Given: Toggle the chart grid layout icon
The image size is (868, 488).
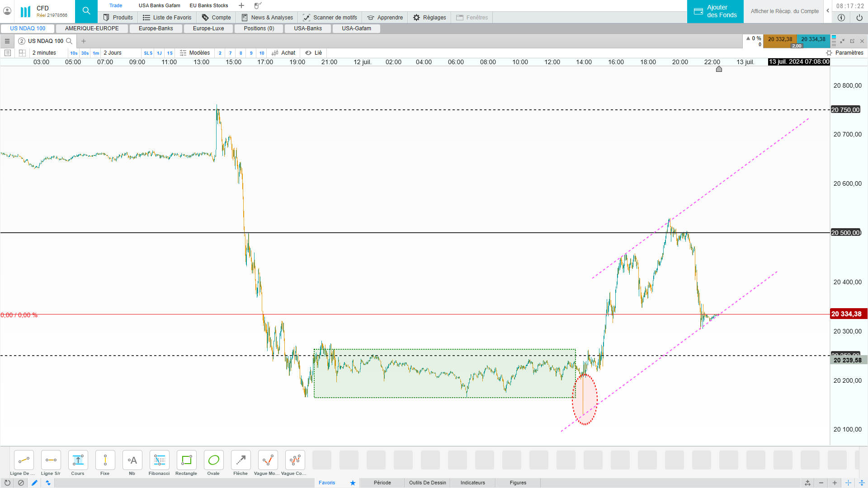Looking at the screenshot, I should pos(22,53).
